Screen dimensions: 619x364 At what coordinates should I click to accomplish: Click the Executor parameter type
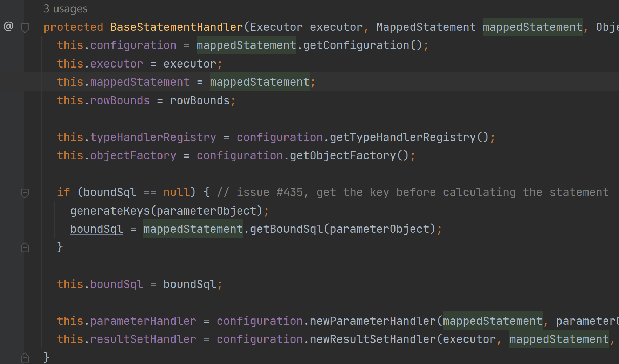click(x=276, y=27)
